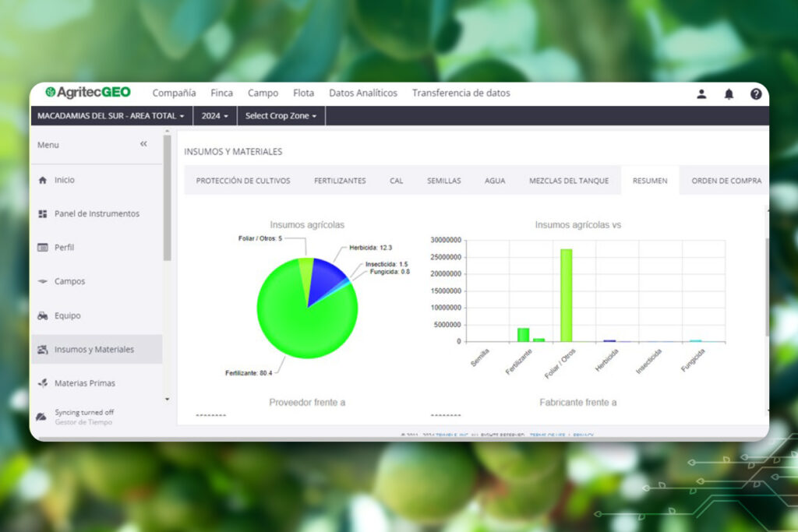
Task: Open the MACADAMIAS DEL SUR area dropdown
Action: 111,115
